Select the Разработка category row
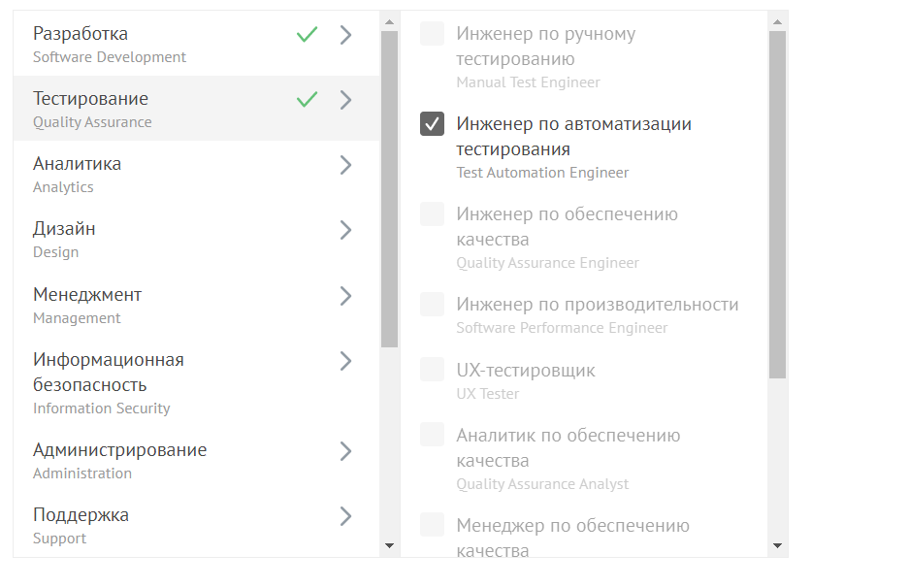This screenshot has height=588, width=909. (146, 43)
